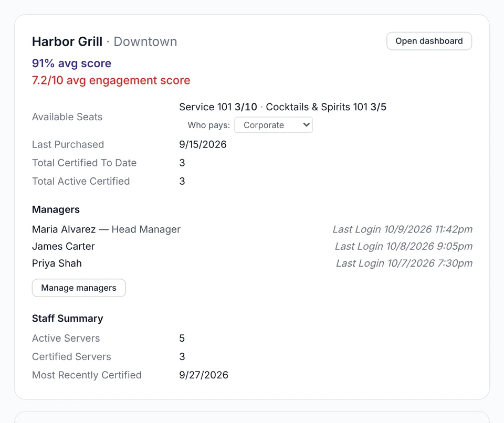Open the Who pays Corporate dropdown
504x423 pixels.
pyautogui.click(x=274, y=125)
